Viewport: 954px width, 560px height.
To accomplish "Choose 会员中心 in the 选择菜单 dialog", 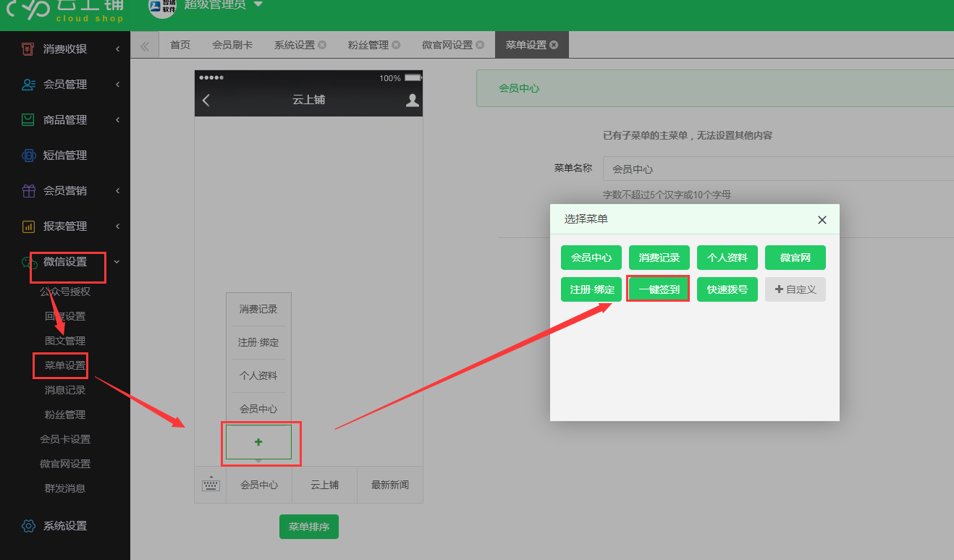I will pyautogui.click(x=591, y=258).
